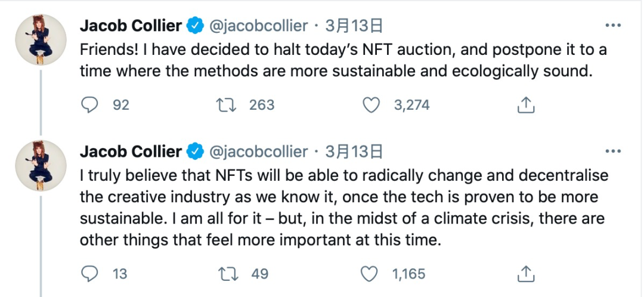Open second tweet's 3月13日 timestamp
This screenshot has width=644, height=297.
tap(353, 151)
